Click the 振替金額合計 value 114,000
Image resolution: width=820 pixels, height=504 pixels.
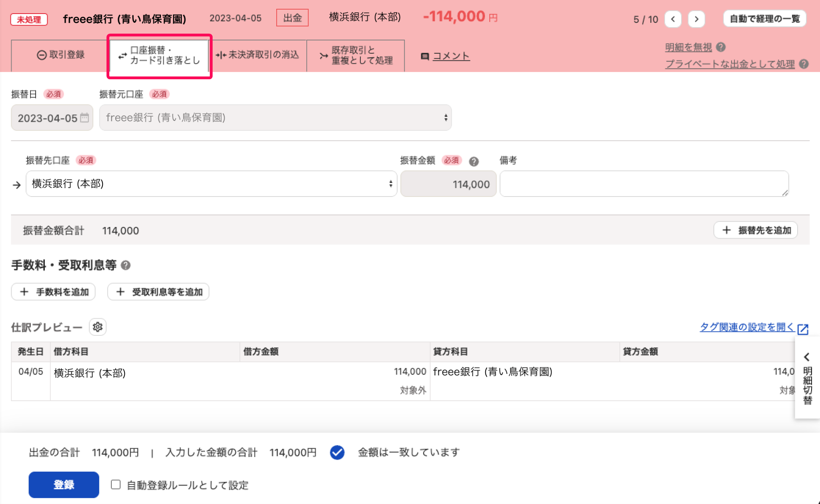[121, 231]
